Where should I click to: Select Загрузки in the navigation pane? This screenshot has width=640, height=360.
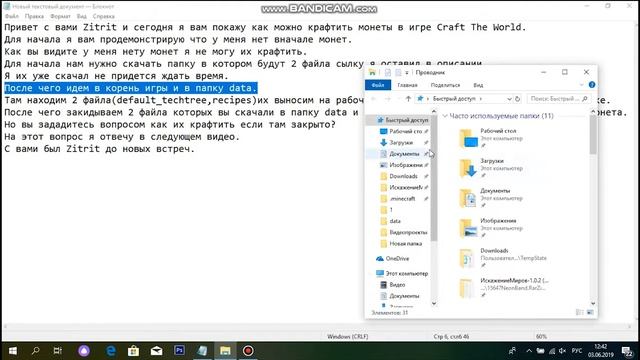click(401, 142)
